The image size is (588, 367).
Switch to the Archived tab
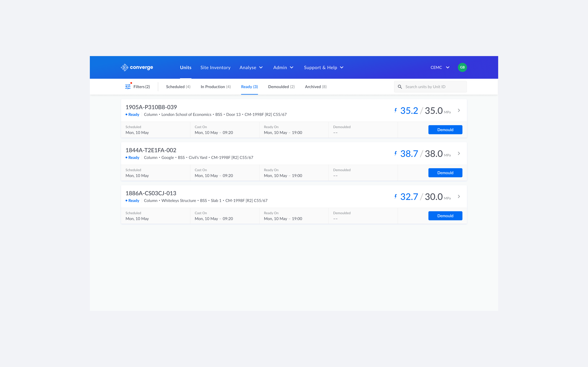(316, 87)
